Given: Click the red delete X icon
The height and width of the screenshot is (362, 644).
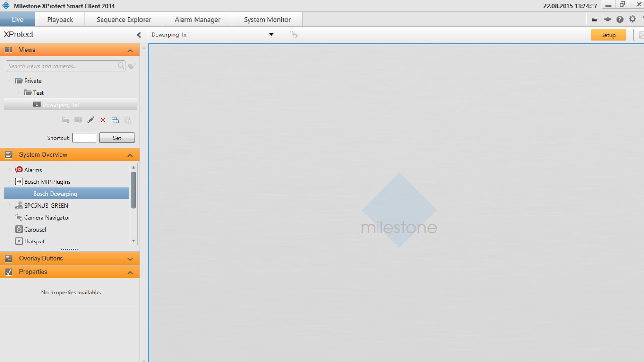Looking at the screenshot, I should pyautogui.click(x=103, y=120).
